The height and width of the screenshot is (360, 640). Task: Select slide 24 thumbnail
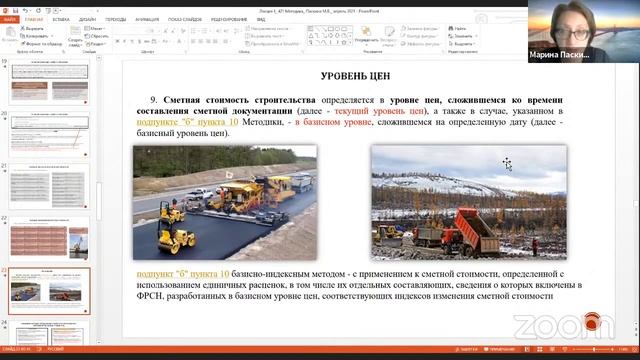(x=49, y=333)
